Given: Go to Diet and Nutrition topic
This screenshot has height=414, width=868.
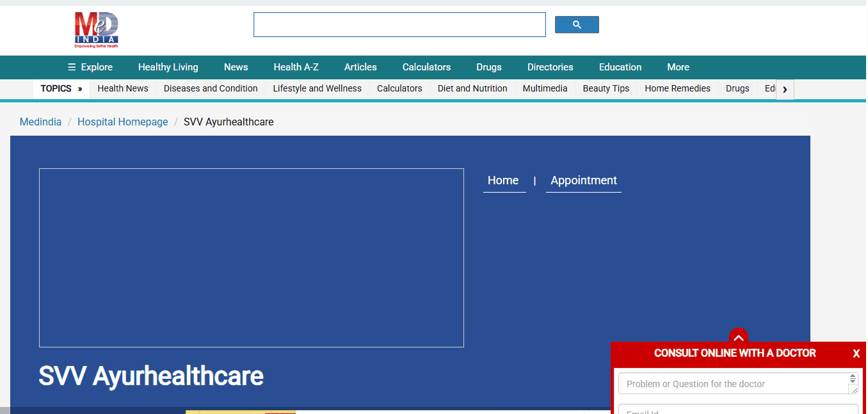Looking at the screenshot, I should click(x=472, y=88).
